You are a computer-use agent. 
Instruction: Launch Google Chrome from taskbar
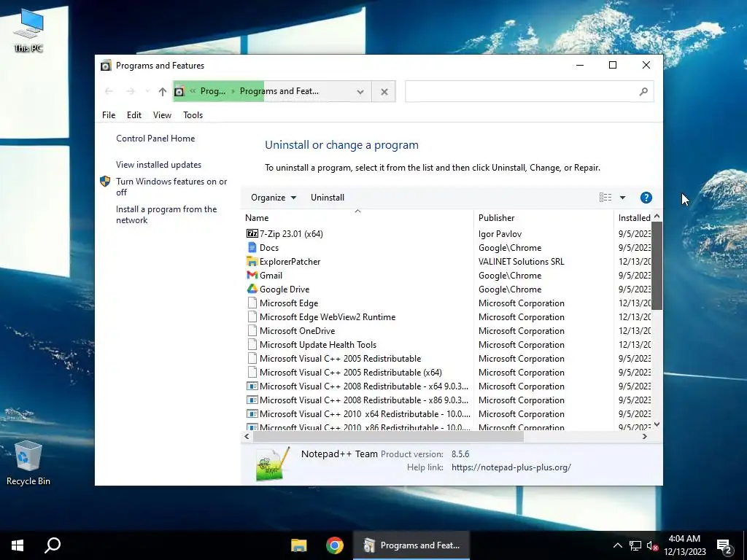pos(334,545)
